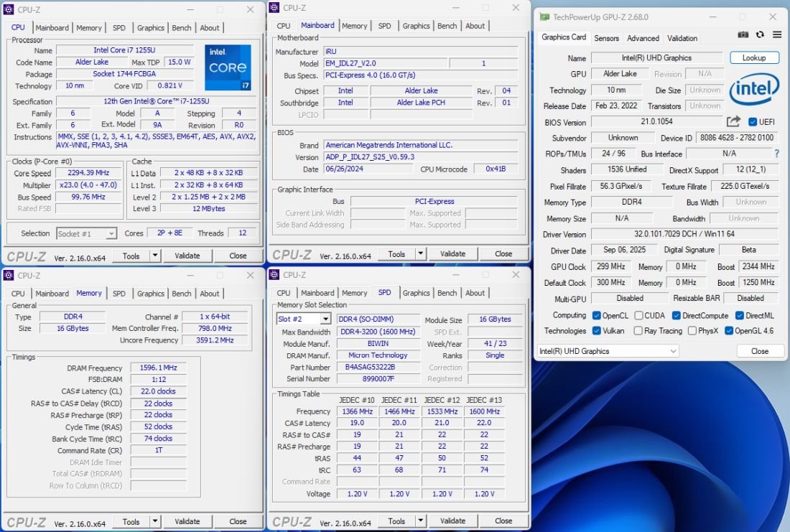
Task: Click the Tools button in the CPU-Z Memory window
Action: pyautogui.click(x=131, y=521)
